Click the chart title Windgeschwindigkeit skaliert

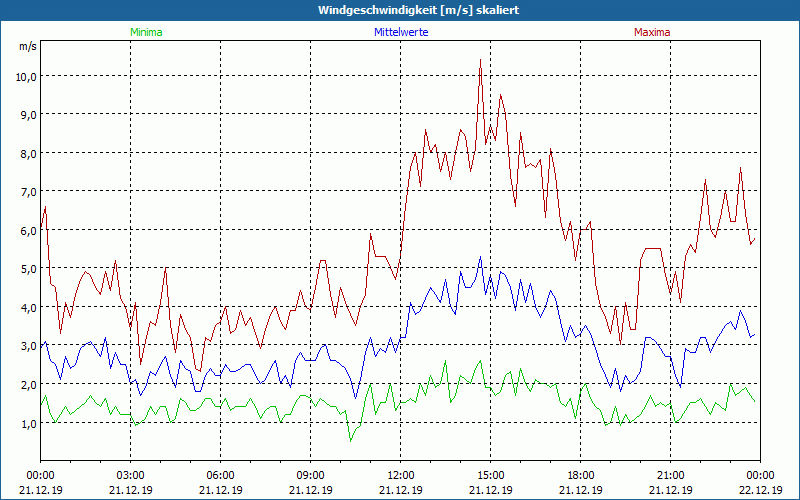tap(418, 10)
